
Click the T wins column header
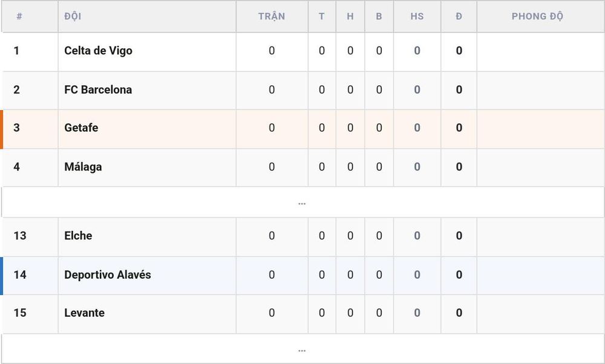(322, 16)
